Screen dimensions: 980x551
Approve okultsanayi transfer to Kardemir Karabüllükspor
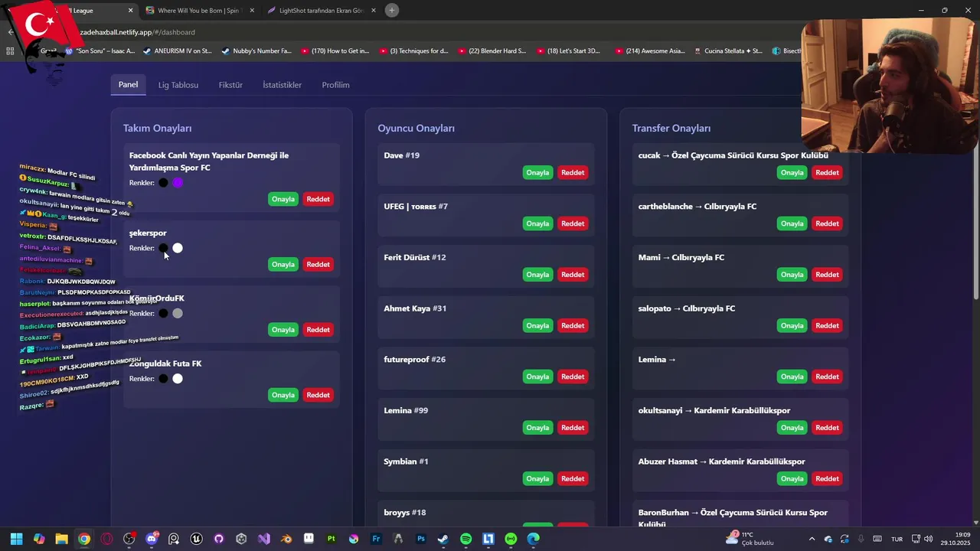[x=792, y=428]
